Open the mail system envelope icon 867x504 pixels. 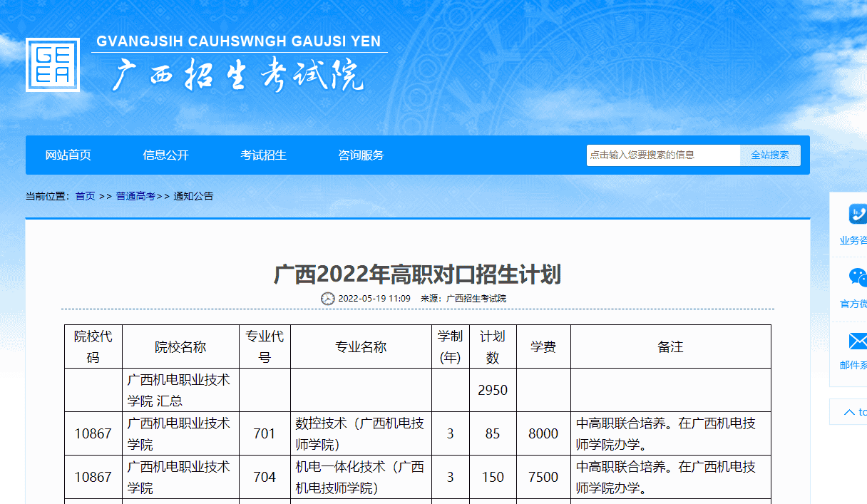[858, 341]
